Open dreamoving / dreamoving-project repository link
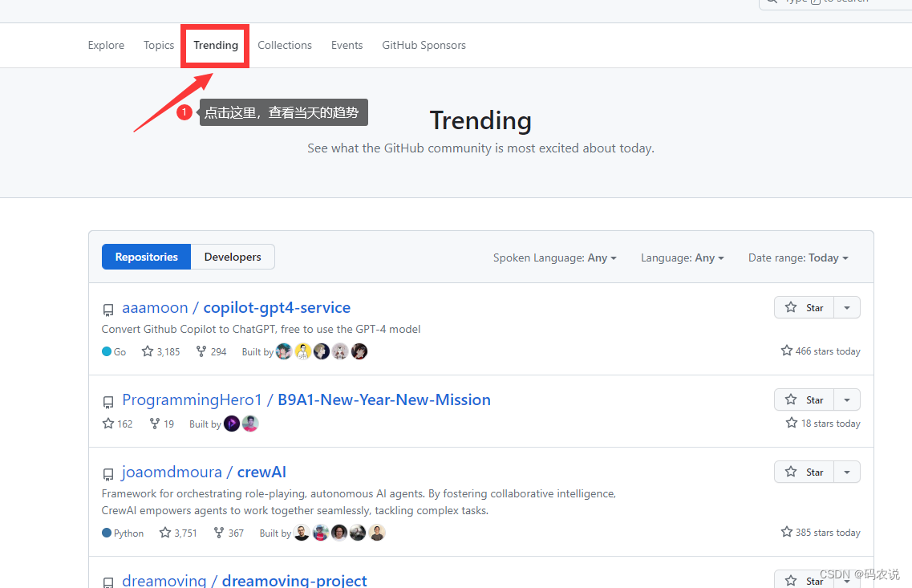The width and height of the screenshot is (912, 588). coord(245,581)
